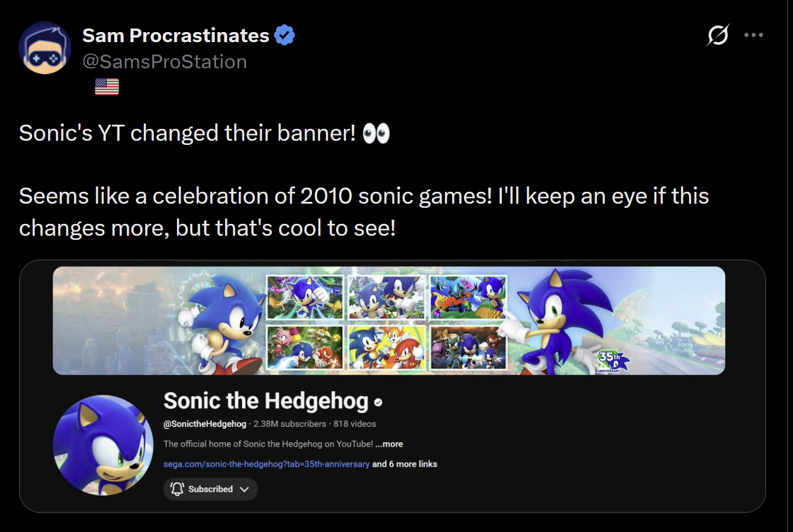Click the bell icon on the Subscribed button
The image size is (793, 532).
point(176,489)
